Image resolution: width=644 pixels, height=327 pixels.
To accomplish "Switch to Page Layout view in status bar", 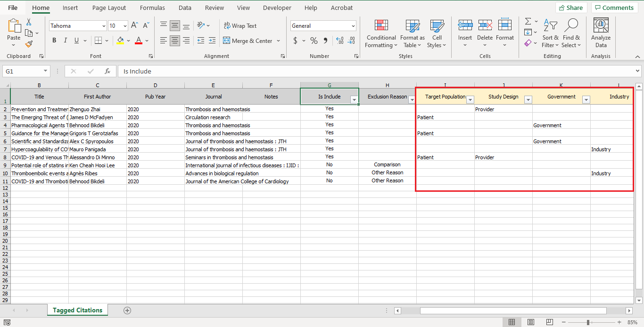I will click(x=531, y=322).
